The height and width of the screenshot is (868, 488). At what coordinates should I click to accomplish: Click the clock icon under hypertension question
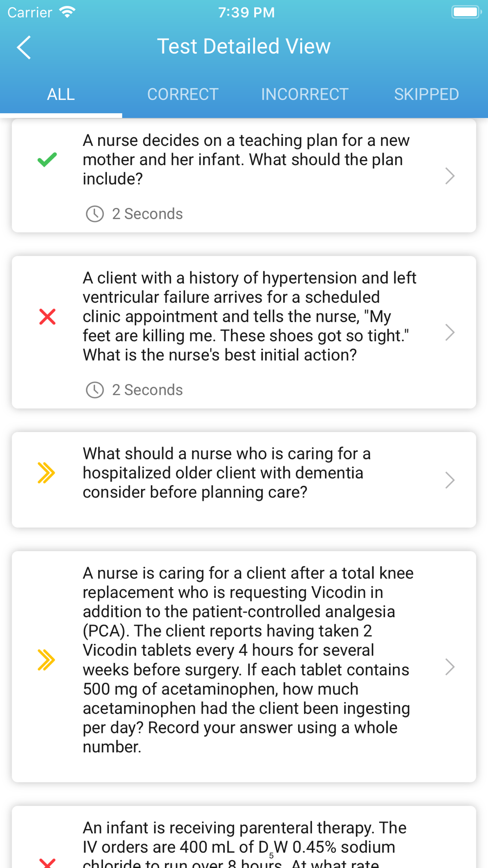pyautogui.click(x=95, y=390)
